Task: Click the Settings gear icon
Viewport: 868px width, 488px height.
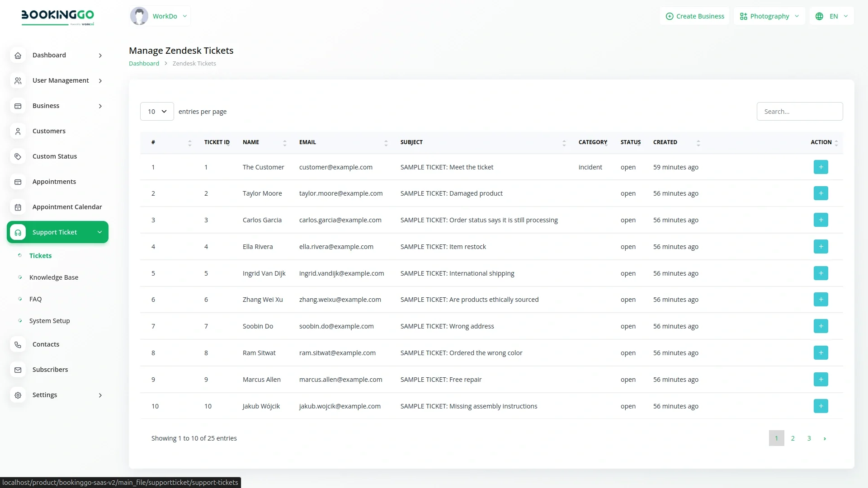Action: [18, 395]
